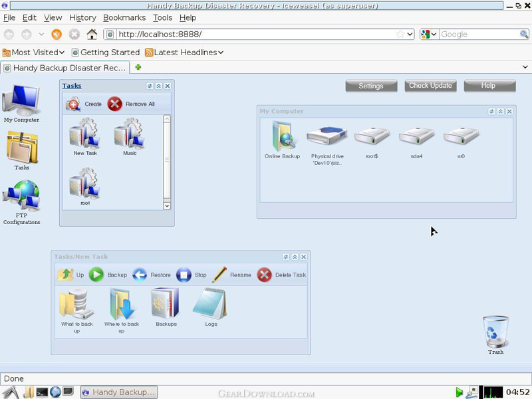This screenshot has width=532, height=399.
Task: Click the Remove All red icon
Action: [x=114, y=104]
